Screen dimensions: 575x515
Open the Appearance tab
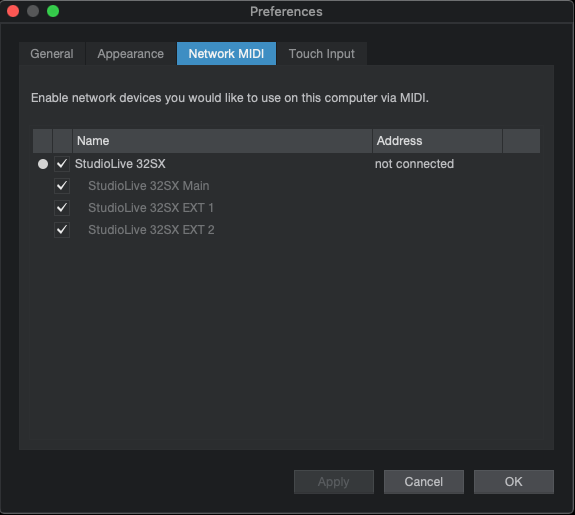[131, 54]
